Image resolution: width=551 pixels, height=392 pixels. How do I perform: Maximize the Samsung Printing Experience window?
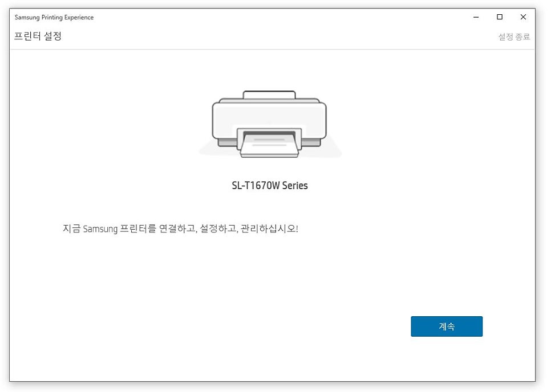pyautogui.click(x=500, y=17)
